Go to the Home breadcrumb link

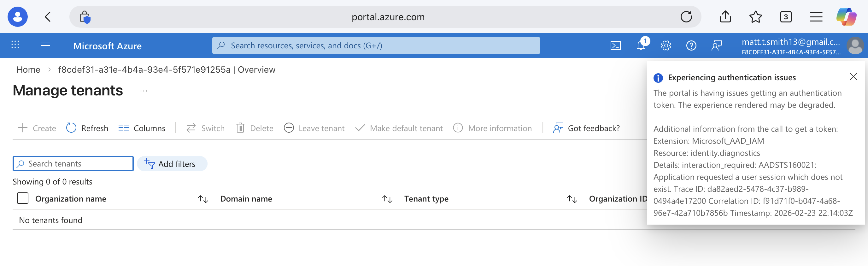28,70
